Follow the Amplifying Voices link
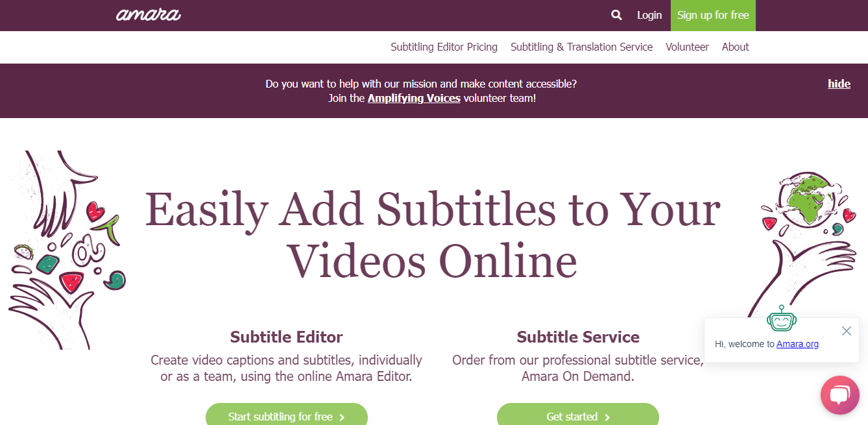This screenshot has width=868, height=425. tap(414, 99)
